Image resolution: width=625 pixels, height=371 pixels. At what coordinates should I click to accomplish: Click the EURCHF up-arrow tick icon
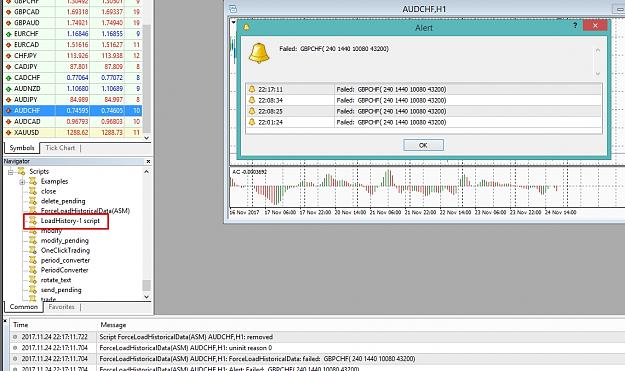coord(8,34)
